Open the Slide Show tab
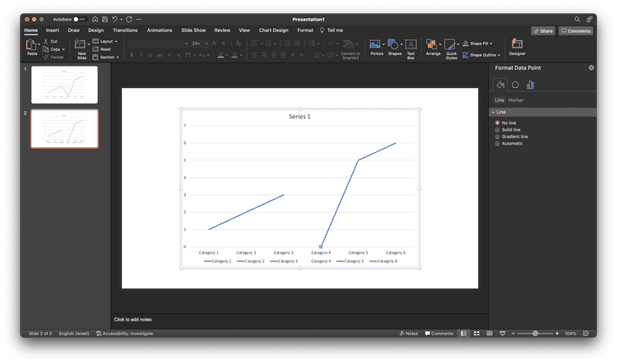Image resolution: width=617 pixels, height=364 pixels. (193, 30)
